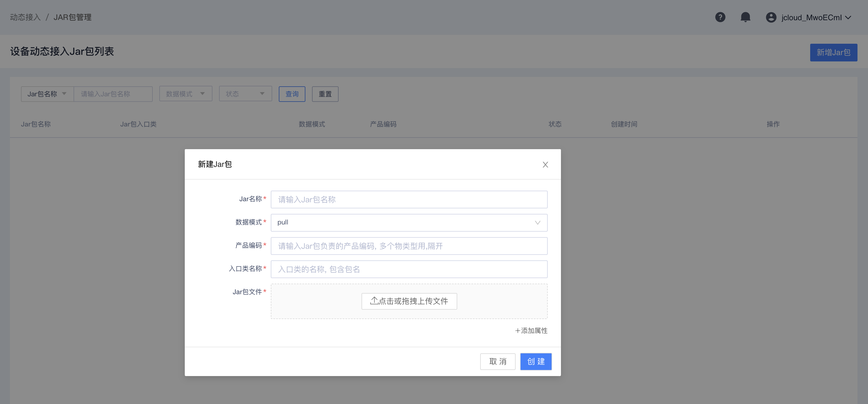Open the help question mark icon
The width and height of the screenshot is (868, 404).
(x=720, y=17)
